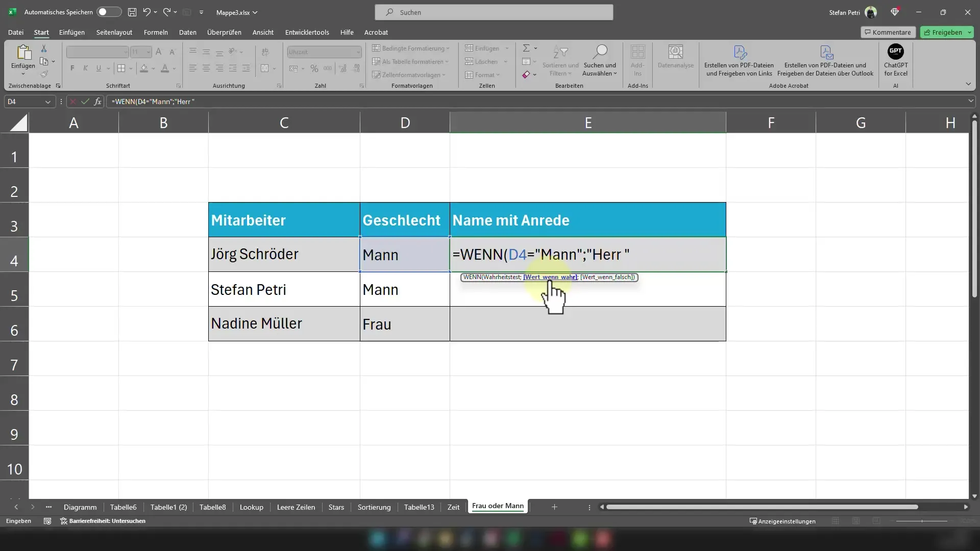Select the Frau oder Mann sheet tab
The width and height of the screenshot is (980, 551).
(498, 506)
